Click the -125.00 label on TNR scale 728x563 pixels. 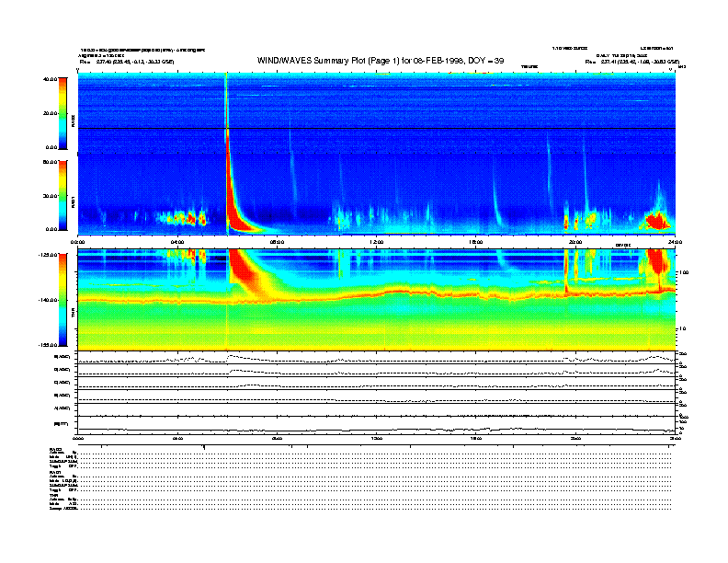[x=48, y=255]
